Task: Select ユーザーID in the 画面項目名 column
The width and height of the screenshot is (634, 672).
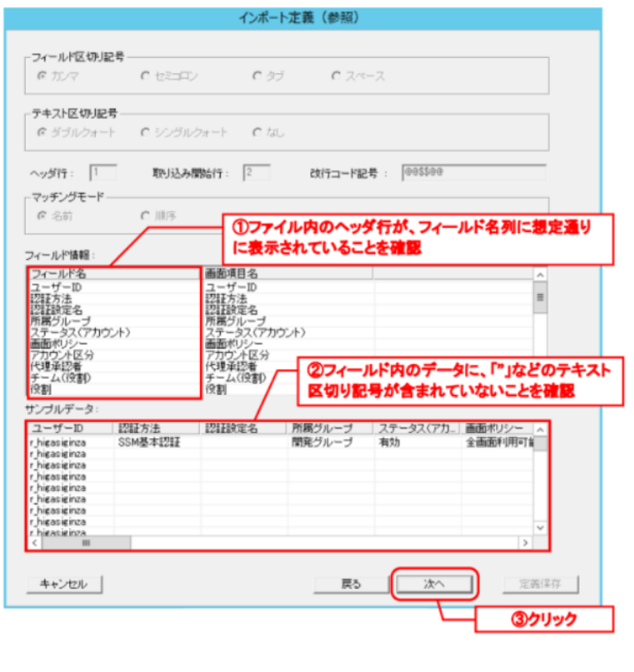Action: click(231, 287)
